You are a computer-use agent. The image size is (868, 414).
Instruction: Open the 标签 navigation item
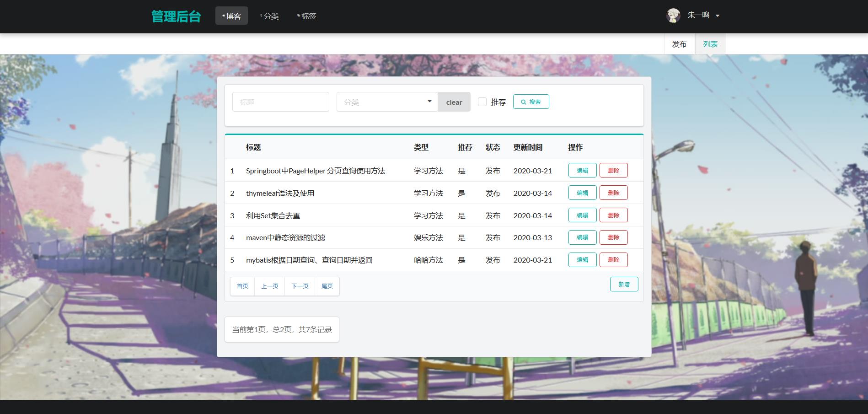point(307,16)
